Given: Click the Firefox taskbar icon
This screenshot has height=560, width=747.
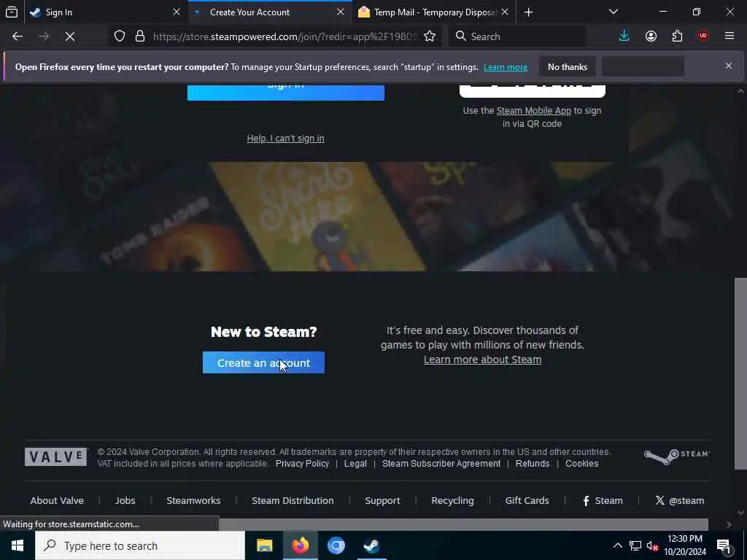Looking at the screenshot, I should 300,545.
